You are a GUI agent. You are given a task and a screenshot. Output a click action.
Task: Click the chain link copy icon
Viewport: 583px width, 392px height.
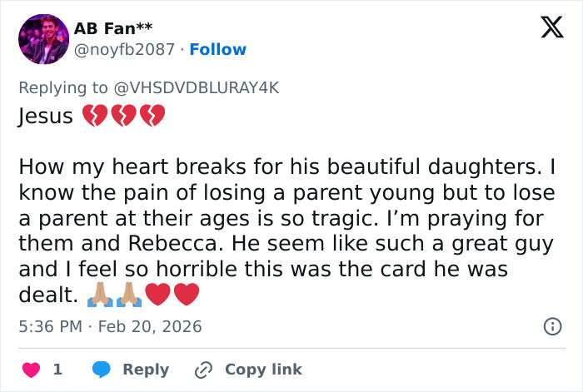[203, 369]
